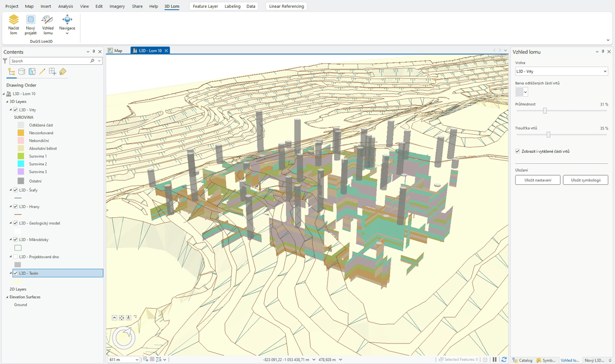Click the snapping grid icon in status bar
This screenshot has height=364, width=615.
pos(146,359)
